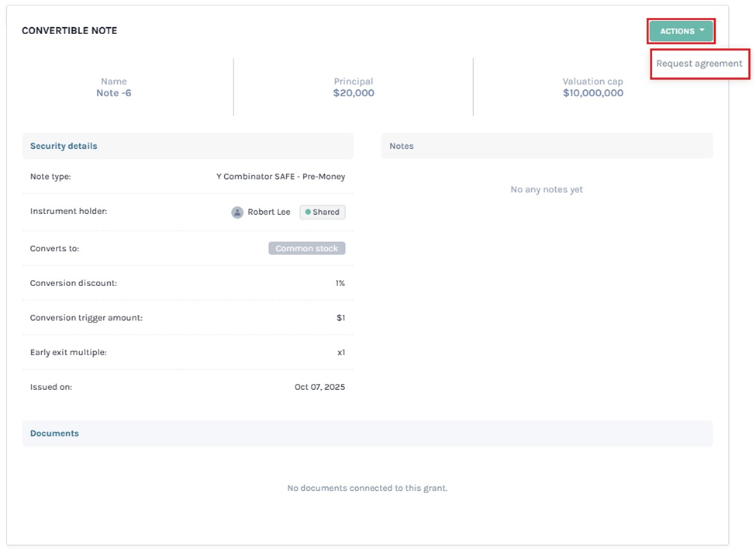The image size is (756, 549).
Task: Click the Documents section header
Action: [54, 433]
